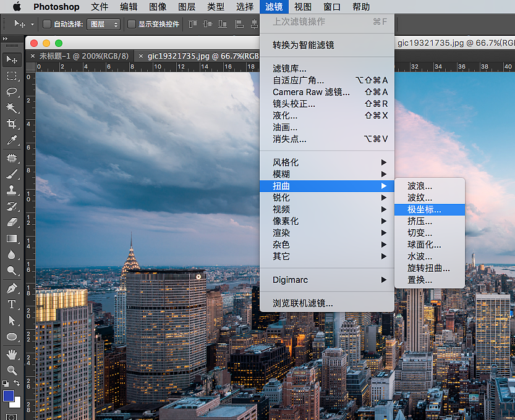Select the Lasso tool
The image size is (515, 420).
click(12, 91)
